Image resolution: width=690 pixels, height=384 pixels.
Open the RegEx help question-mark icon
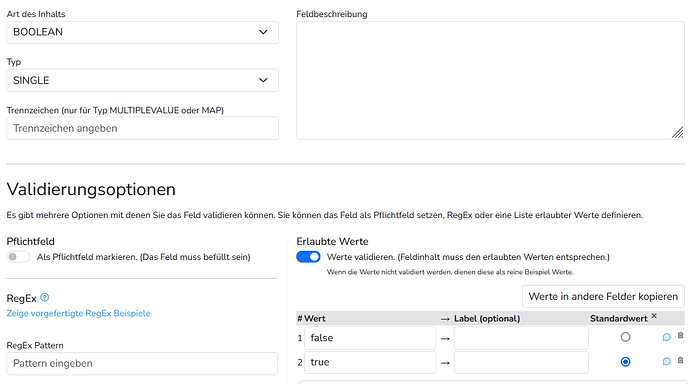point(44,298)
